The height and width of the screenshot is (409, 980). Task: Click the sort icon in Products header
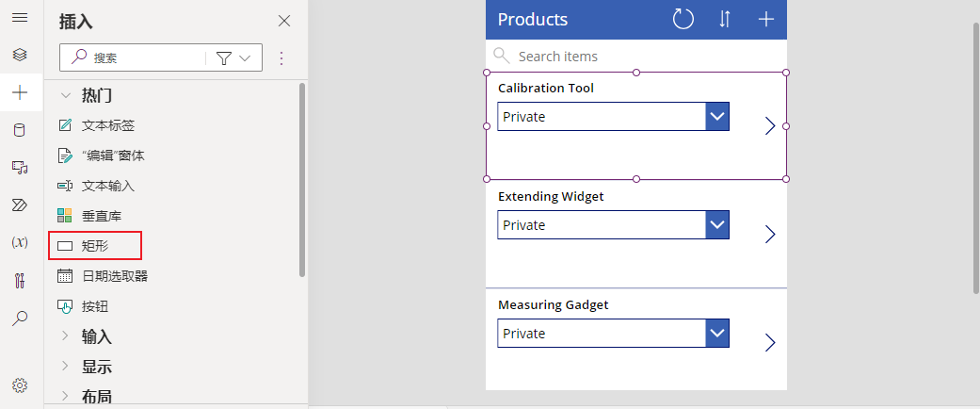point(724,19)
